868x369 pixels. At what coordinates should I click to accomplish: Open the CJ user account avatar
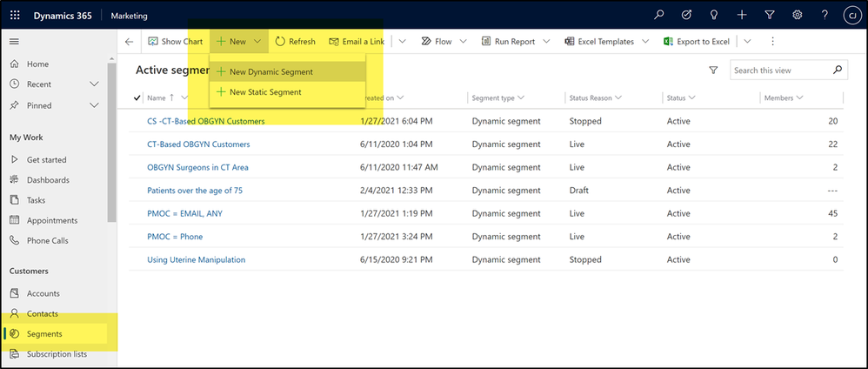tap(851, 16)
